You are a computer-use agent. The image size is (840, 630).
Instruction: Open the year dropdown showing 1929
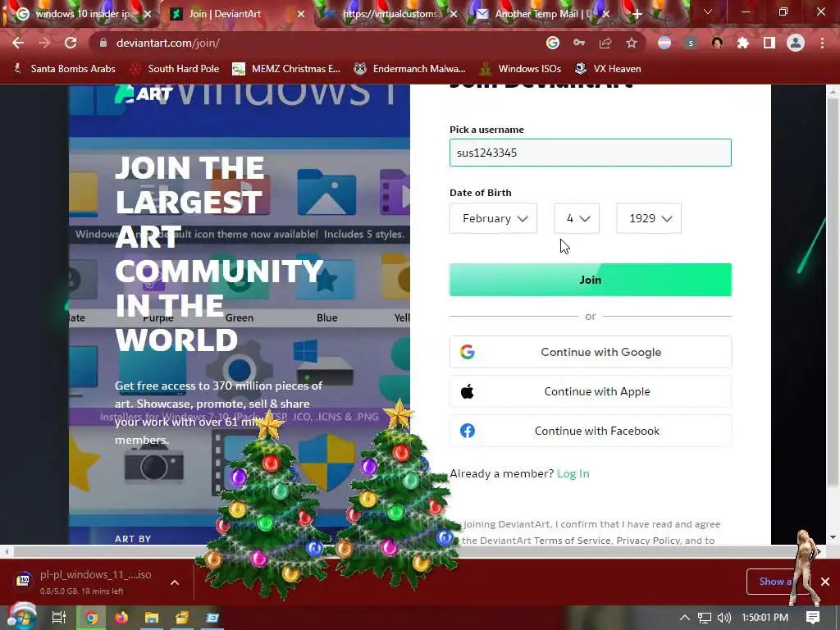tap(649, 218)
